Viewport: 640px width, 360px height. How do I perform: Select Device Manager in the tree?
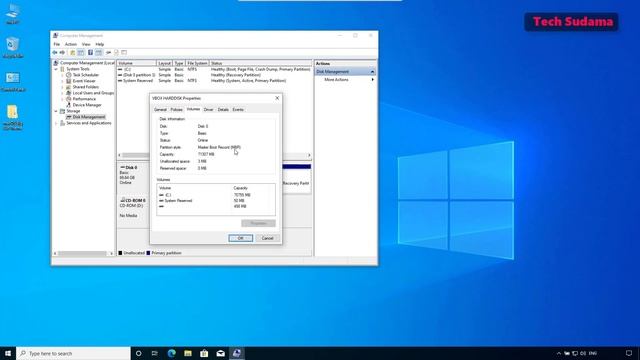(87, 105)
